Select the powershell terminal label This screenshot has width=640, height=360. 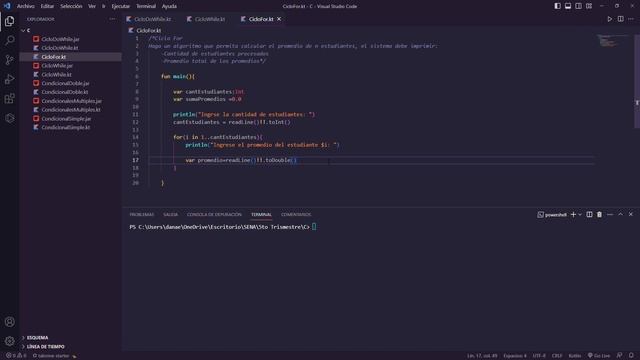(552, 214)
